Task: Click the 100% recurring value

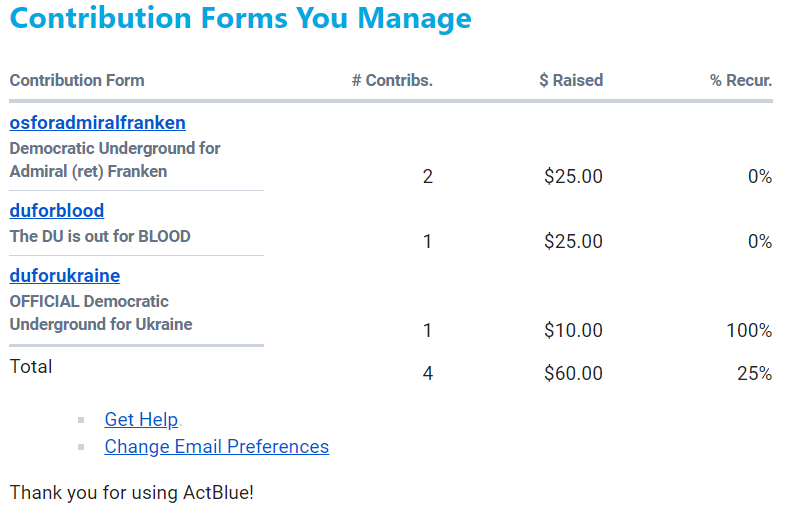Action: [x=749, y=331]
